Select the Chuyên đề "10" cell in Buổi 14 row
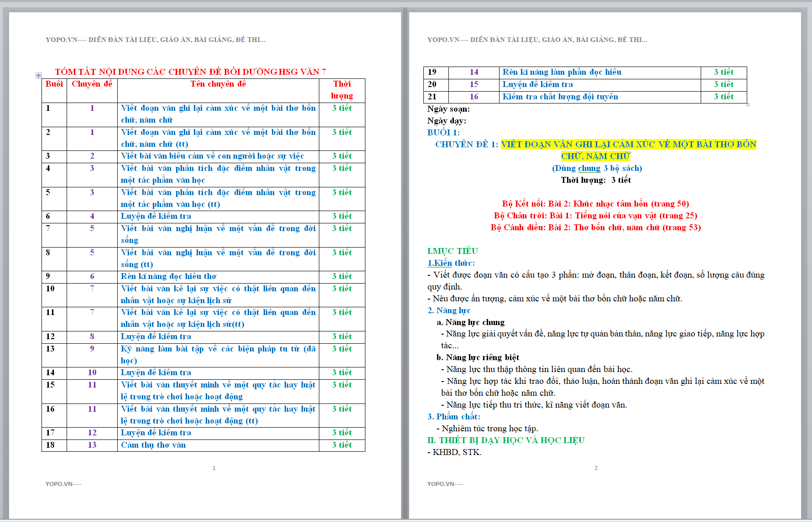The image size is (812, 522). click(92, 372)
